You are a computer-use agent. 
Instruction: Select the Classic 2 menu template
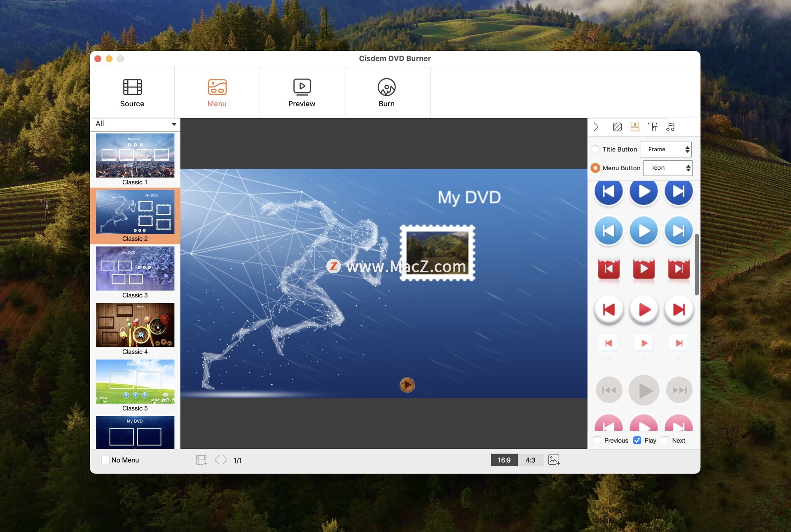pyautogui.click(x=135, y=216)
